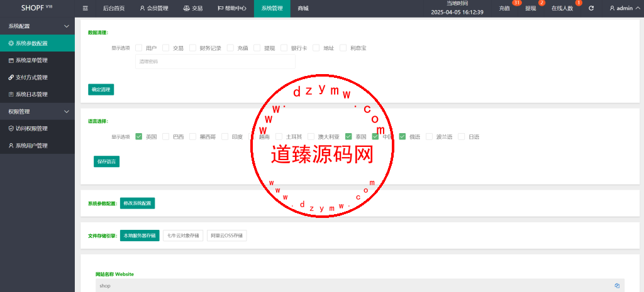Screen dimensions: 644x292
Task: Check the 用户 data cleanup checkbox
Action: [x=139, y=48]
